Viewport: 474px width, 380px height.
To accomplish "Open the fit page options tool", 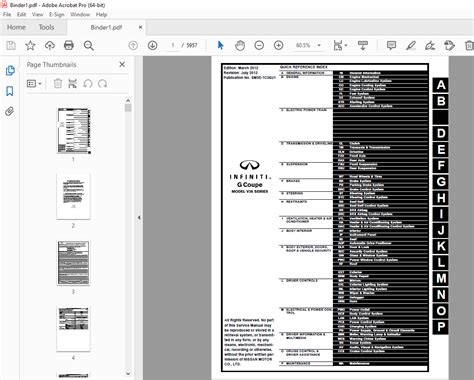I will point(340,45).
